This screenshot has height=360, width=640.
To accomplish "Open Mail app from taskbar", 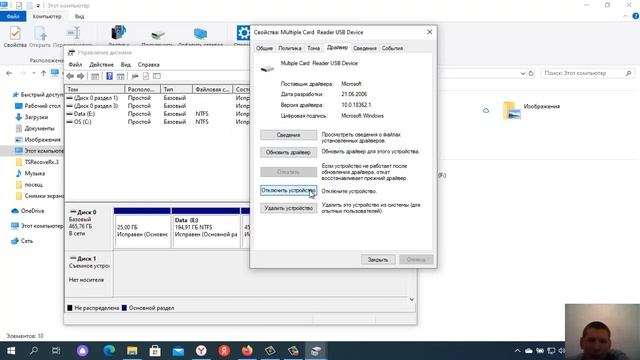I will click(178, 351).
